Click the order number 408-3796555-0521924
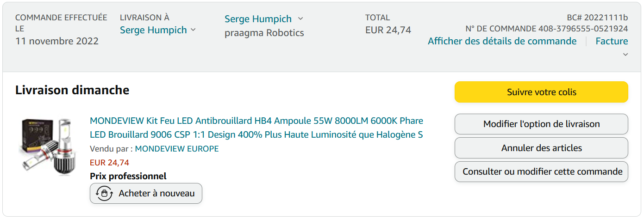Viewport: 644px width, 219px height. click(583, 29)
